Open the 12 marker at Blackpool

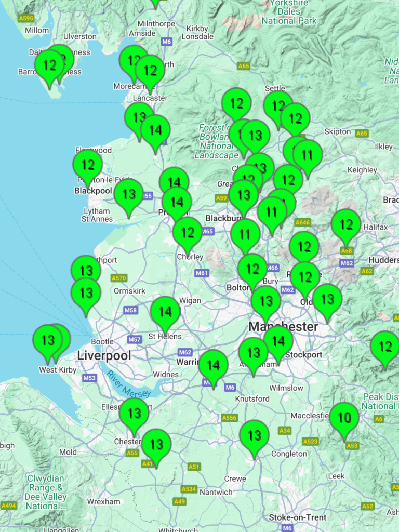[x=88, y=165]
